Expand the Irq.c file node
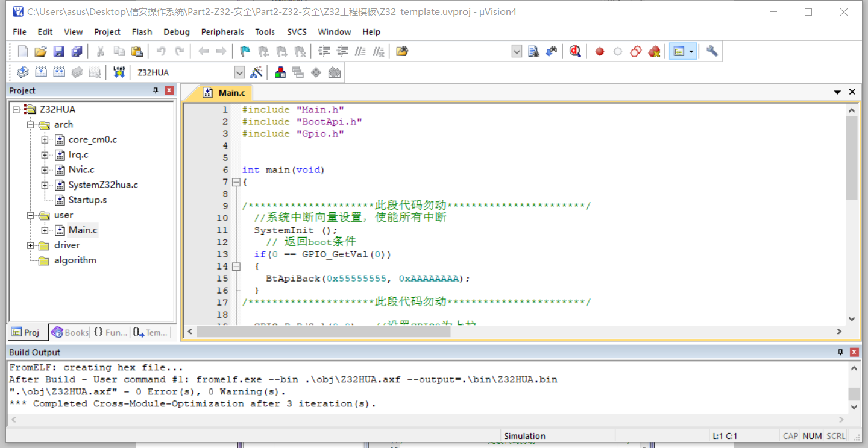 tap(45, 155)
